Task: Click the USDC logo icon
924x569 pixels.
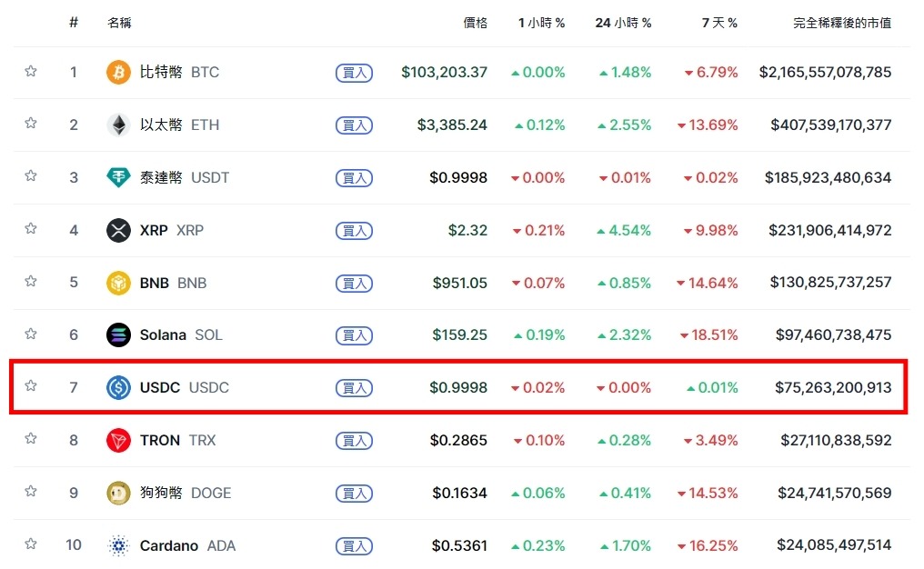Action: click(x=117, y=387)
